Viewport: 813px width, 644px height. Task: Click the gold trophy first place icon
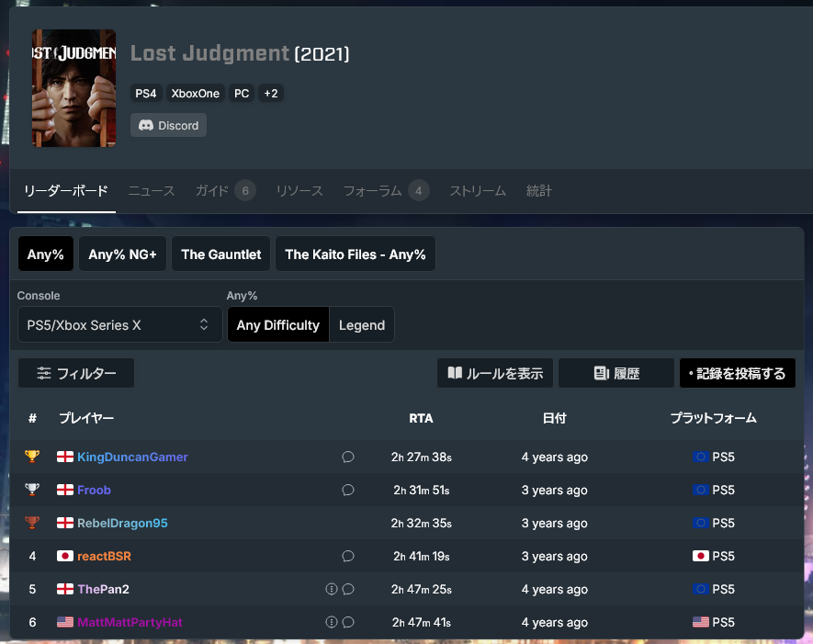tap(32, 457)
